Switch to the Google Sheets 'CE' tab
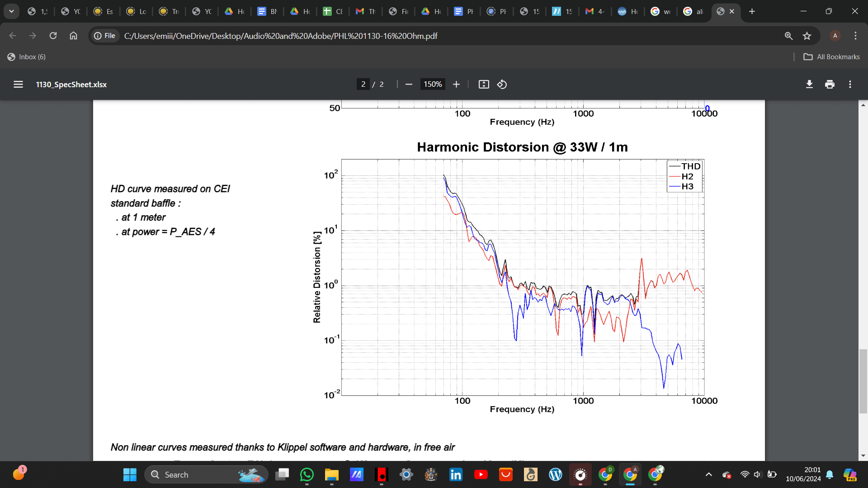This screenshot has width=868, height=488. 333,11
